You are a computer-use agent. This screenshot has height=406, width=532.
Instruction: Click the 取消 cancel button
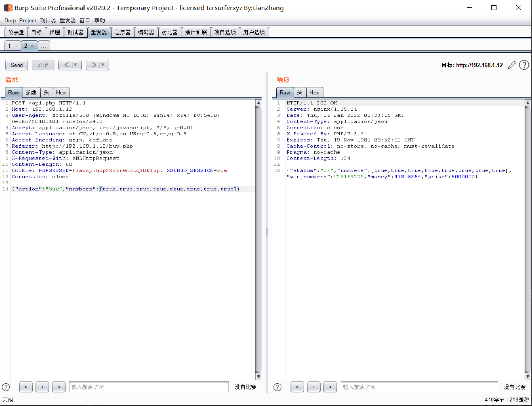[43, 65]
